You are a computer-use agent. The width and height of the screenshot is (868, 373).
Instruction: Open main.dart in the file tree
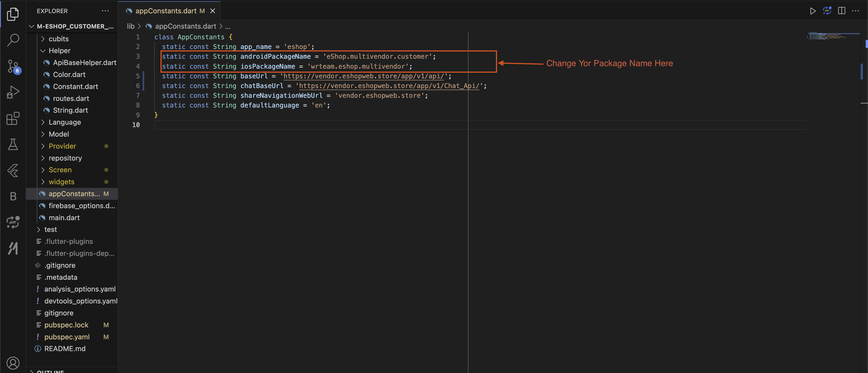64,218
